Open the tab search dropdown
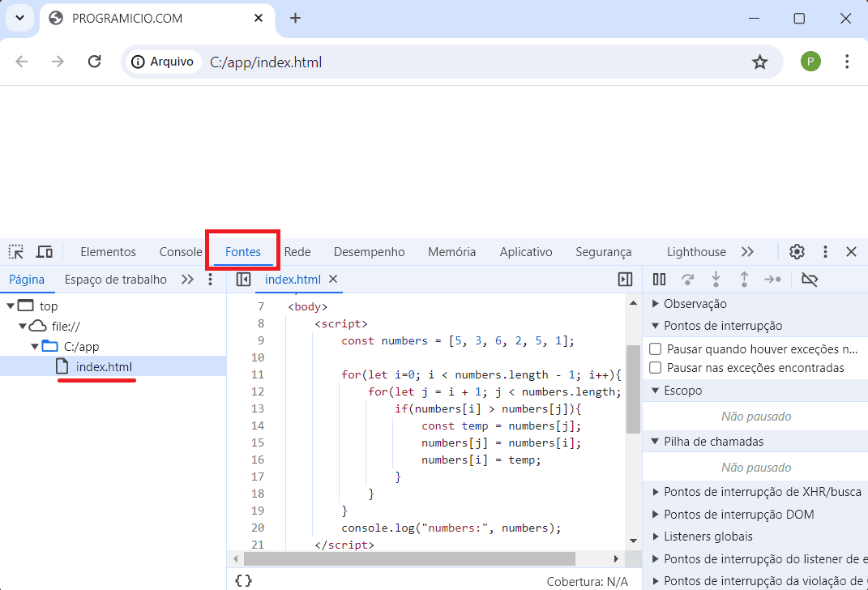Image resolution: width=868 pixels, height=590 pixels. tap(20, 19)
